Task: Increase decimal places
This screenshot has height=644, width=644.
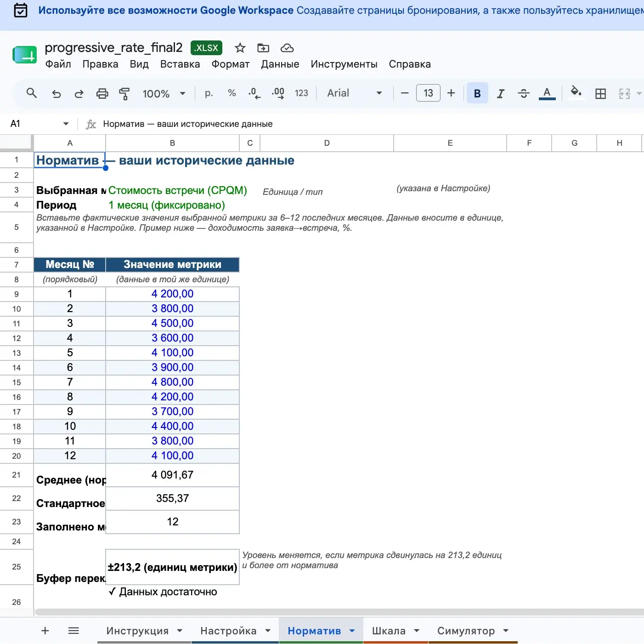Action: 278,93
